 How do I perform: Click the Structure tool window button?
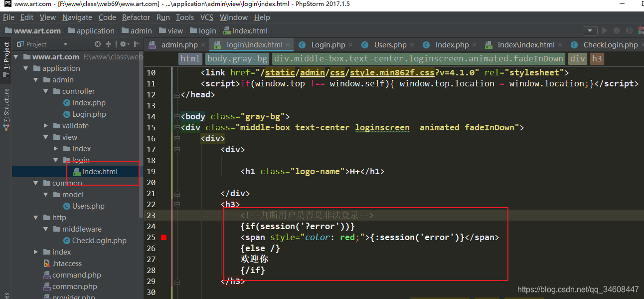6,109
